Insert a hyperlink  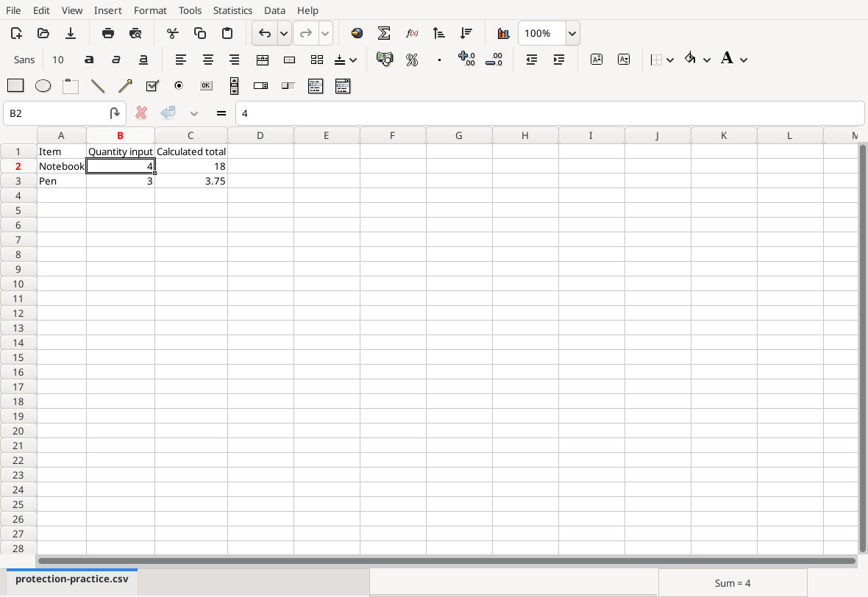click(x=357, y=33)
